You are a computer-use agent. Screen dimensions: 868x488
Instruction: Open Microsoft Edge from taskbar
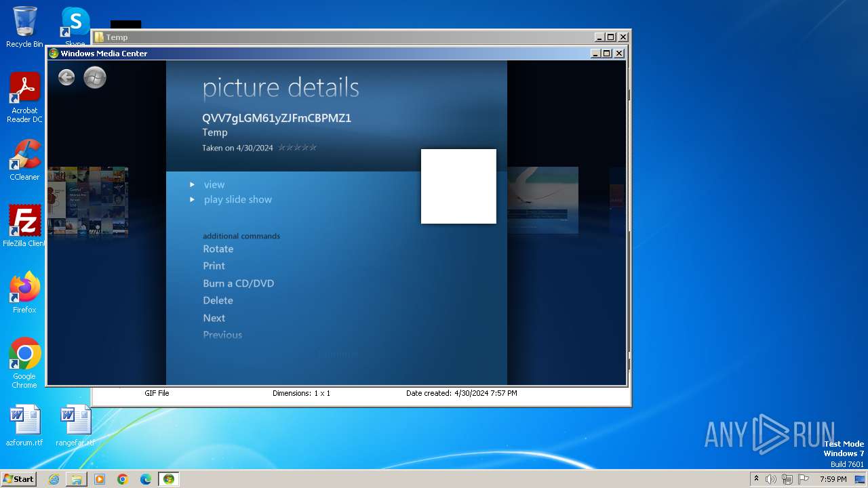pyautogui.click(x=146, y=479)
